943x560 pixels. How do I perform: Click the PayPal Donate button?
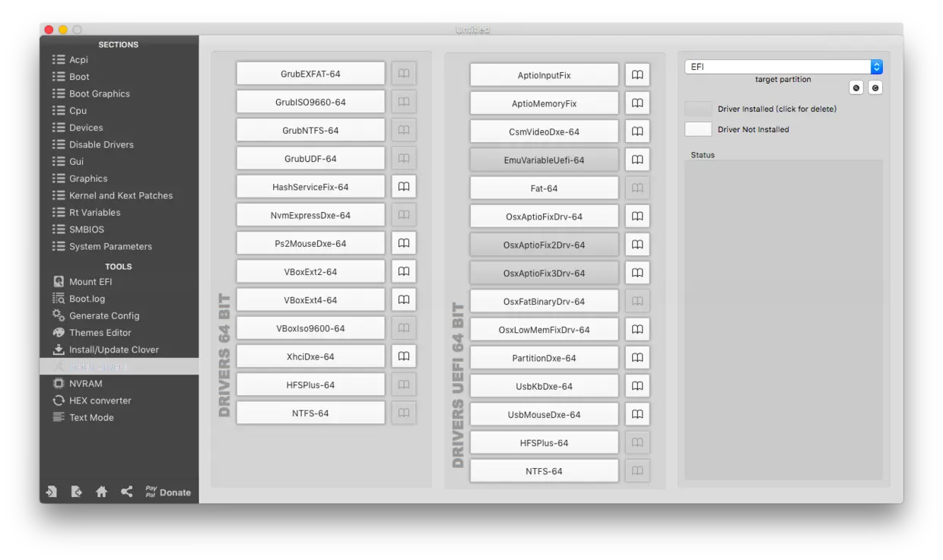point(168,492)
